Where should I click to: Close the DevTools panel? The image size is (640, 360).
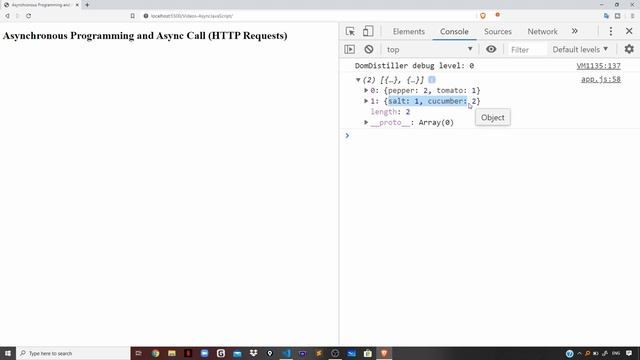(629, 31)
